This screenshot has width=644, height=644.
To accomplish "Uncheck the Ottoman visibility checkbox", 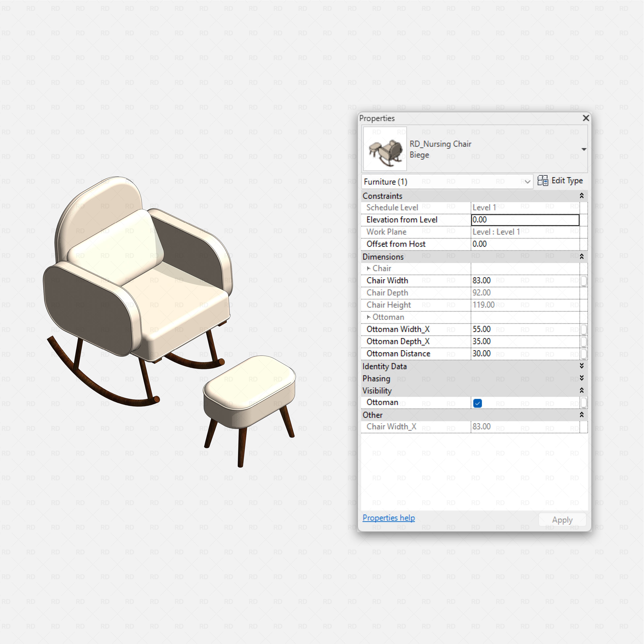I will coord(477,403).
